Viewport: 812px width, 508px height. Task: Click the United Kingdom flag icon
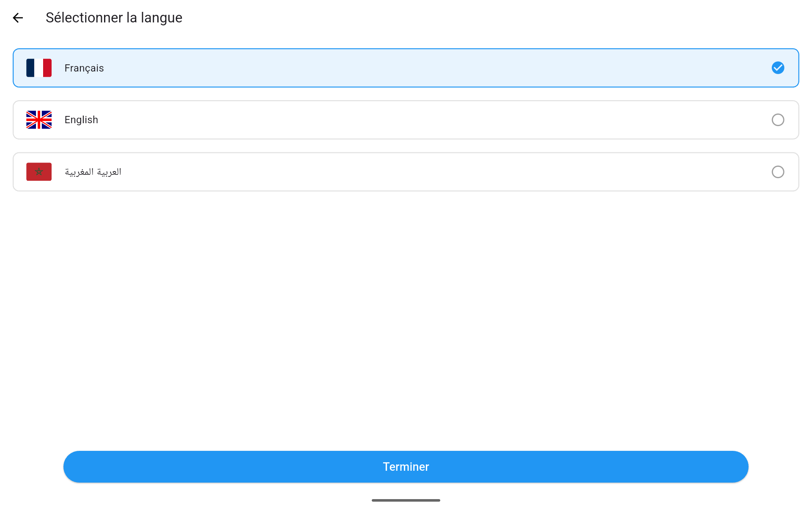point(38,120)
